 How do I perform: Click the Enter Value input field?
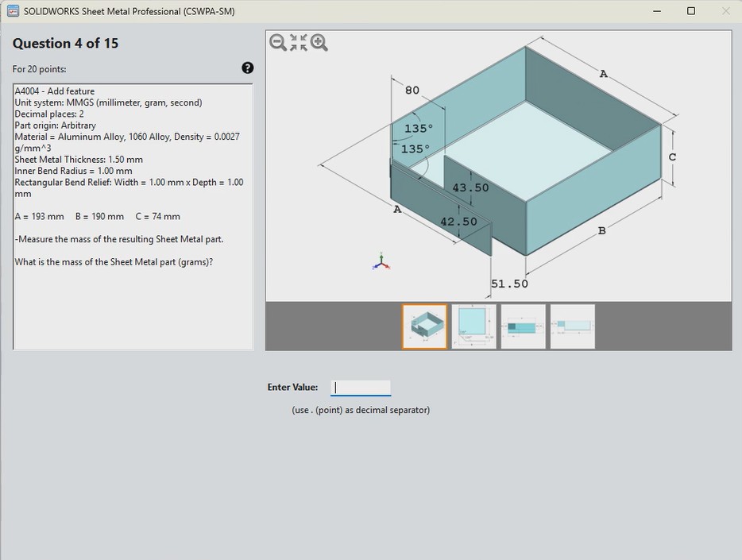coord(361,388)
